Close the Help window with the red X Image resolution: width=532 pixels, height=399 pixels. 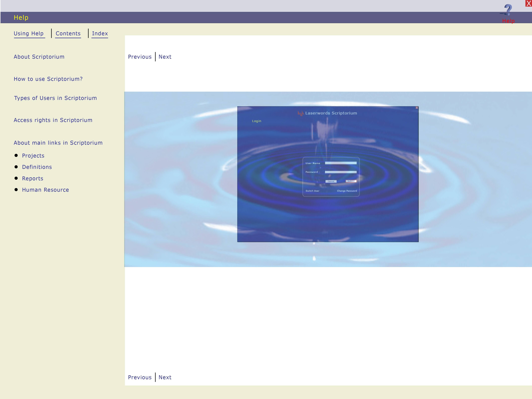[x=528, y=3]
